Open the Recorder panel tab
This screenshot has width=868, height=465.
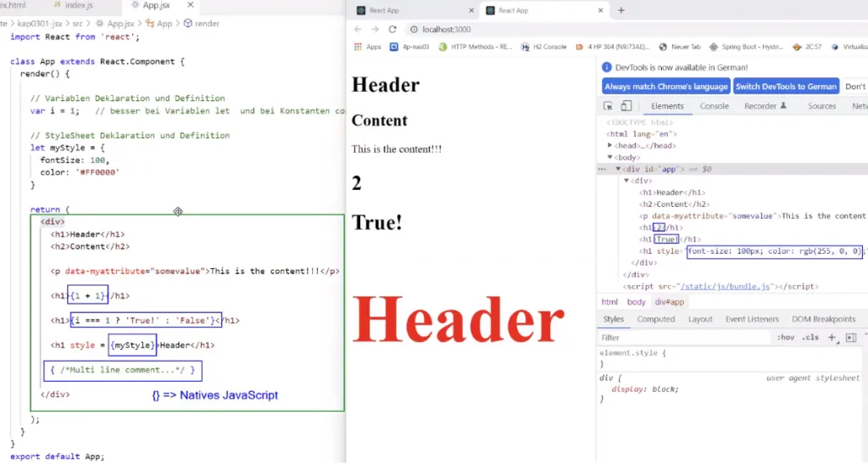765,106
